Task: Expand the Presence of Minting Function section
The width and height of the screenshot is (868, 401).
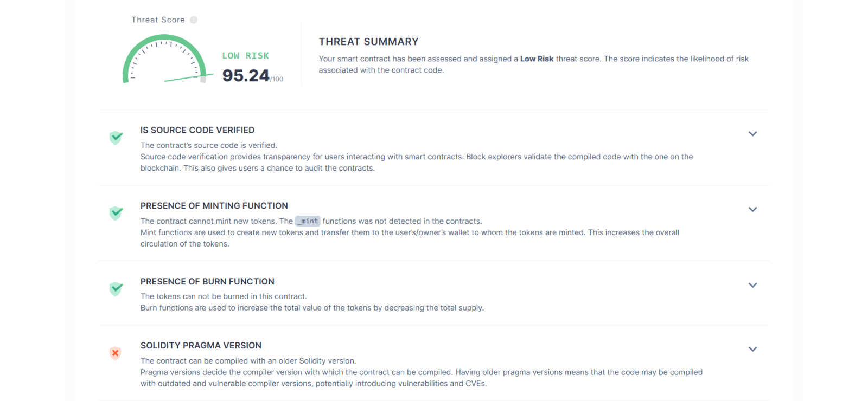Action: click(752, 210)
